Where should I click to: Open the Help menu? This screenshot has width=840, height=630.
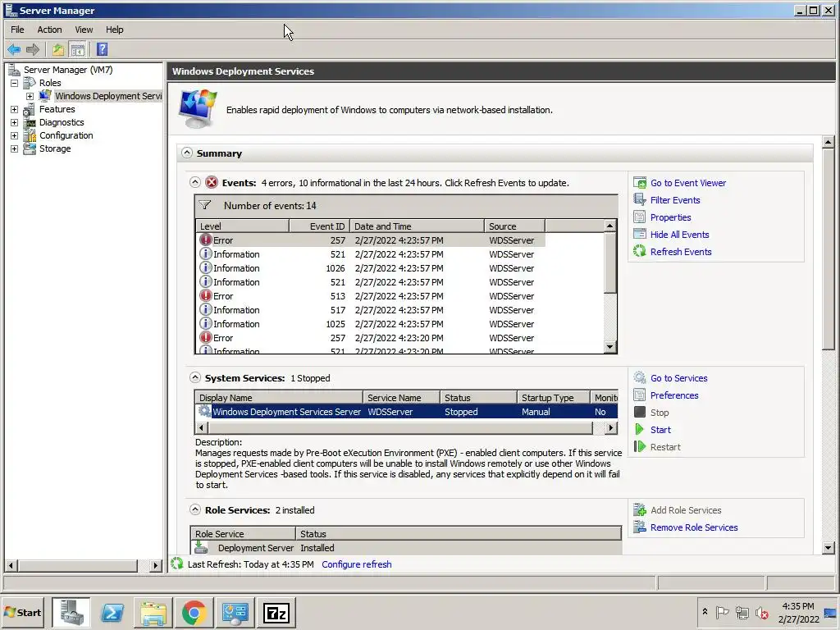114,30
